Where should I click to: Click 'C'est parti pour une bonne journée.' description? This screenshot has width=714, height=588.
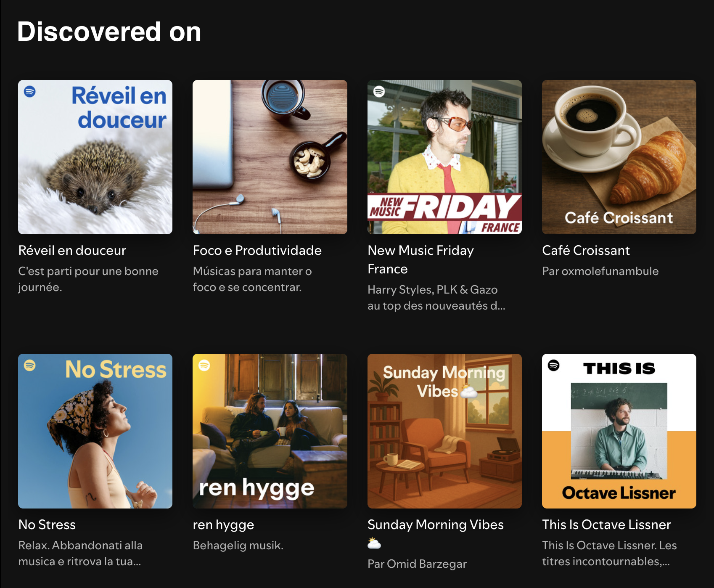tap(88, 279)
